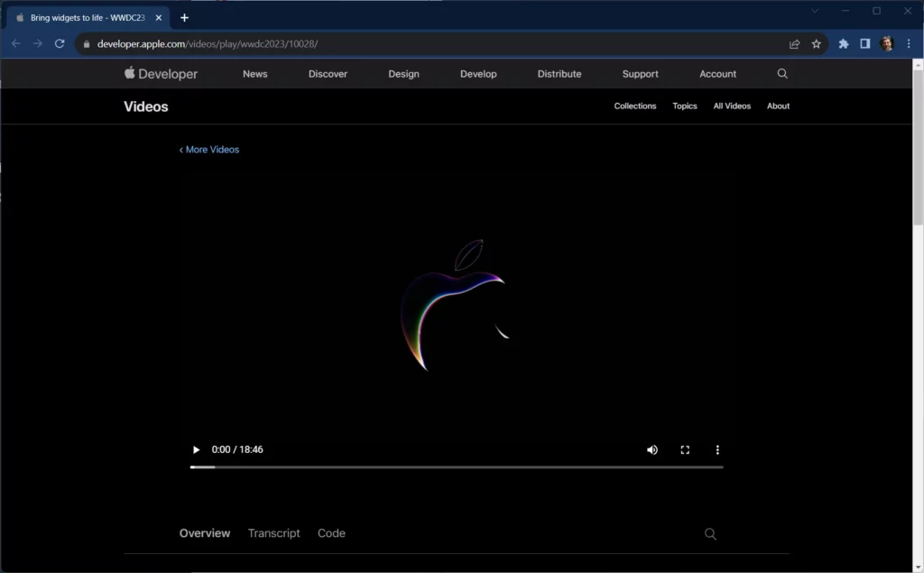This screenshot has height=573, width=924.
Task: Go forward in browser history
Action: (38, 43)
